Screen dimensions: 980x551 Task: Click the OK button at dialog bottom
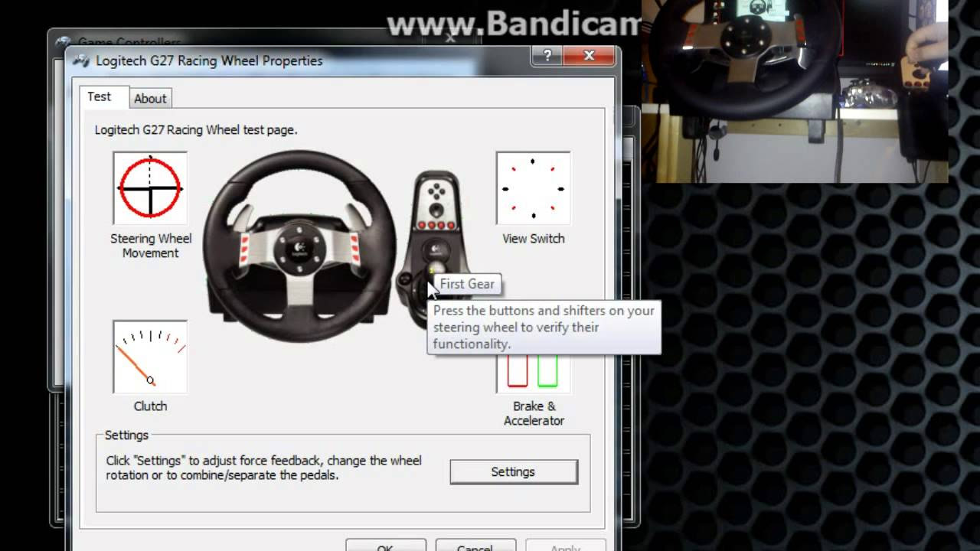pyautogui.click(x=385, y=545)
